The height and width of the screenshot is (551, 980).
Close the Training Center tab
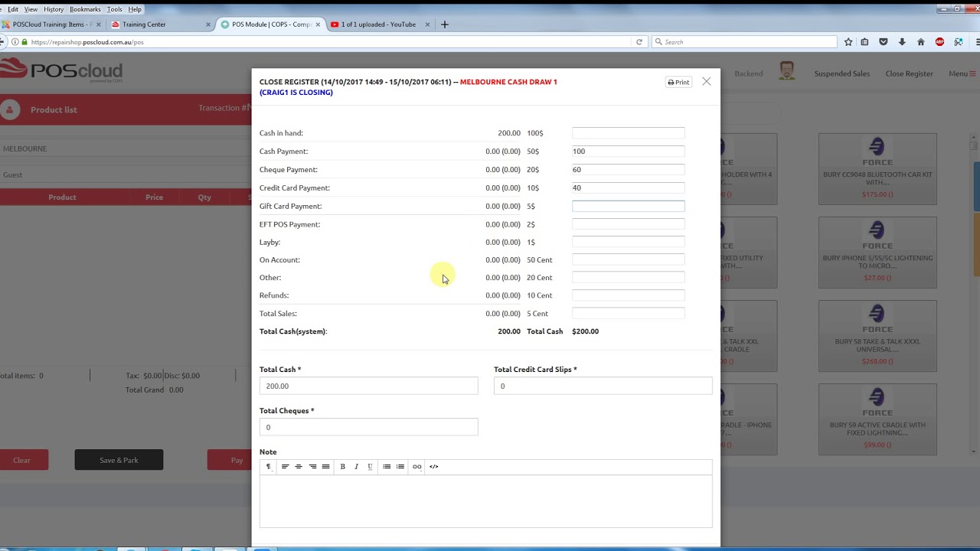tap(208, 24)
